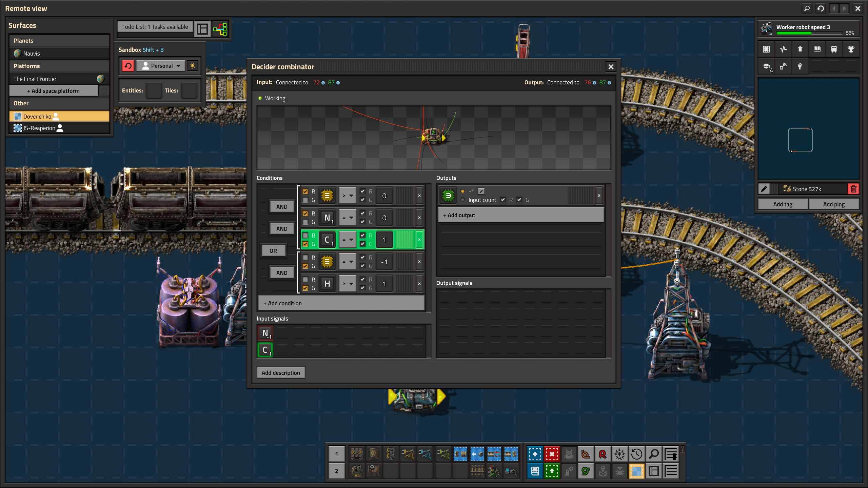This screenshot has width=868, height=488.
Task: Select the Dovenchiko surface entry
Action: tap(59, 117)
